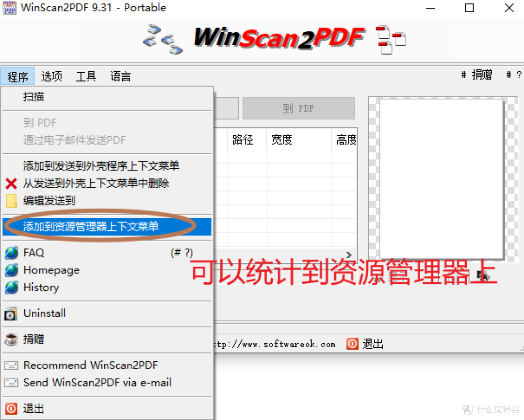Click red exit icon in status bar
The height and width of the screenshot is (420, 524).
(x=352, y=344)
